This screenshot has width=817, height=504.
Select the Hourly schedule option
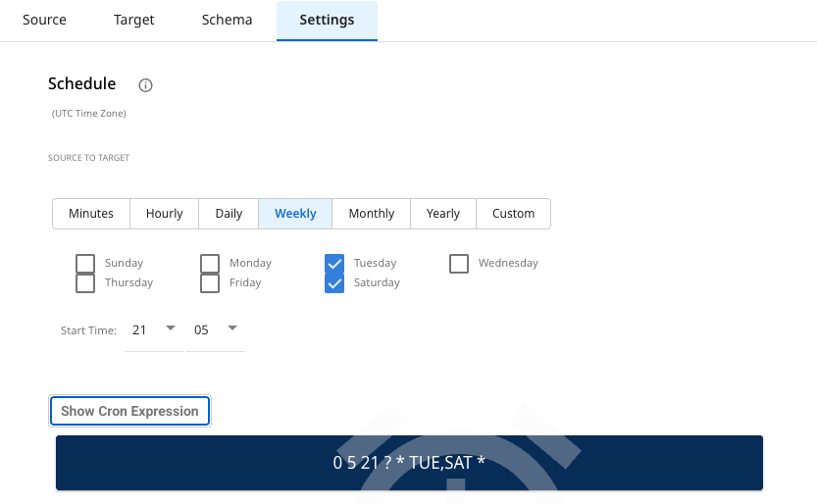tap(165, 214)
